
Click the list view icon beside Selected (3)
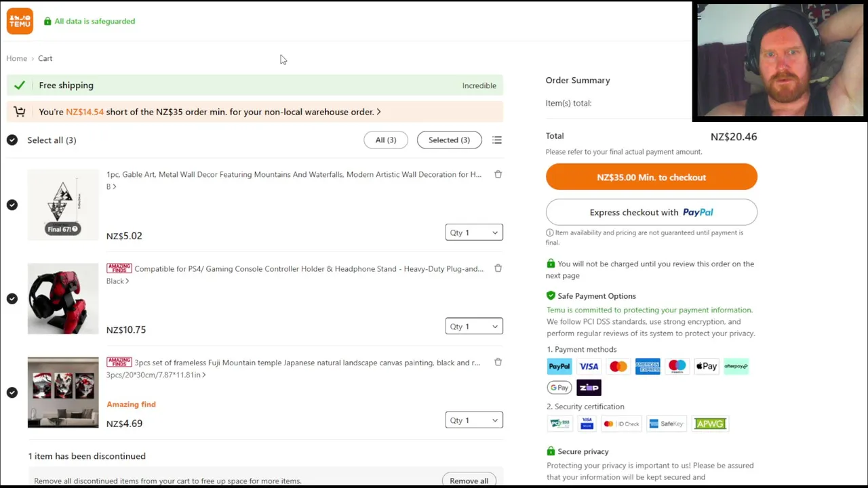pos(497,140)
